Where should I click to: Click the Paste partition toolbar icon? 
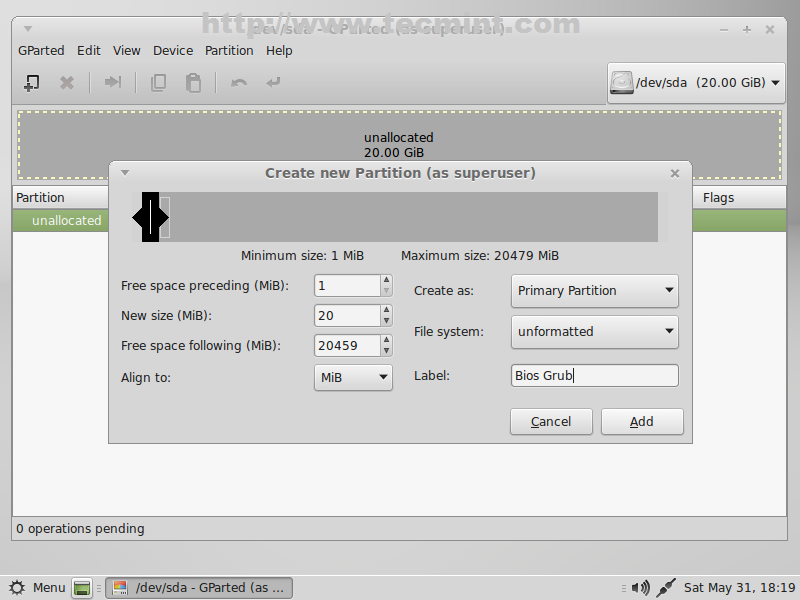click(x=193, y=83)
